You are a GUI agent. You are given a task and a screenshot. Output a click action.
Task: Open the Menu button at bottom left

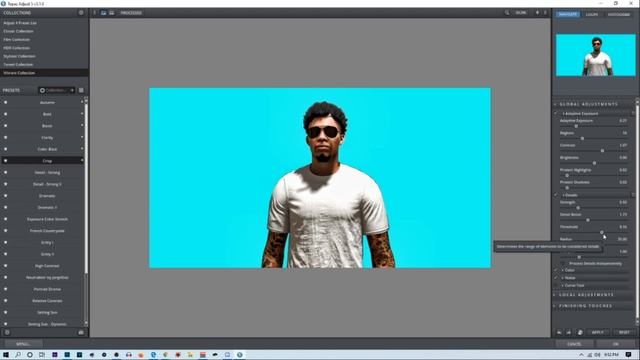pos(23,344)
